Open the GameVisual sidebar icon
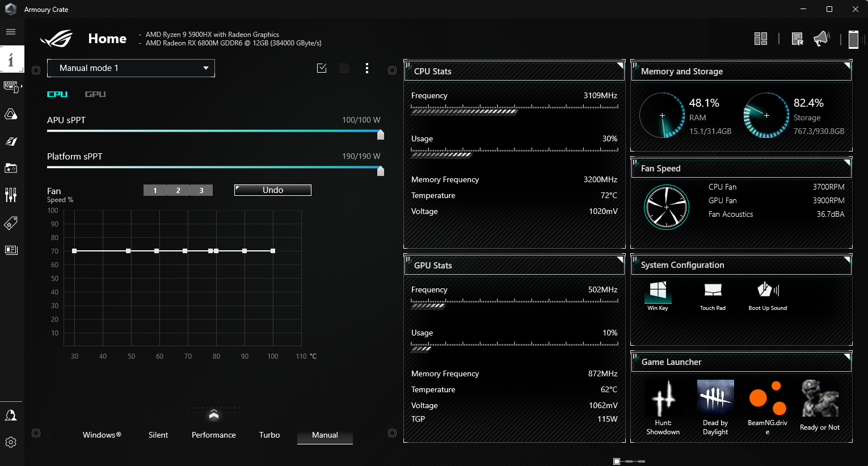The width and height of the screenshot is (868, 466). pyautogui.click(x=11, y=141)
